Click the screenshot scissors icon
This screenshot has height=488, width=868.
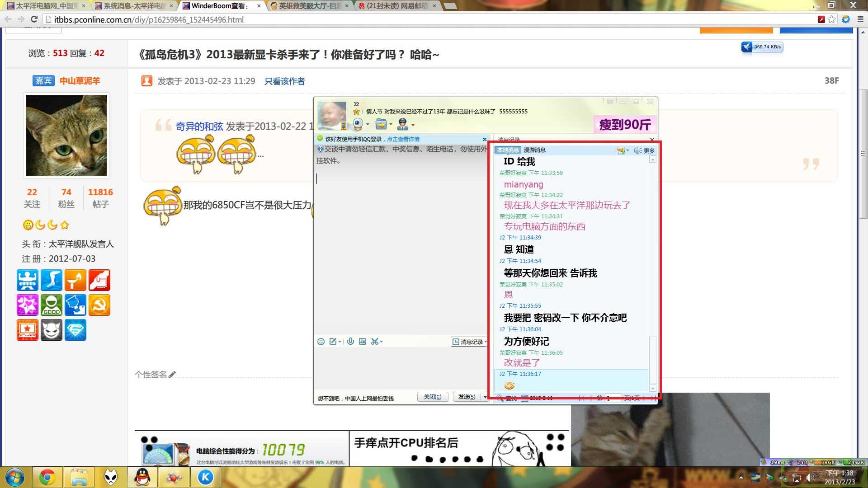[375, 342]
